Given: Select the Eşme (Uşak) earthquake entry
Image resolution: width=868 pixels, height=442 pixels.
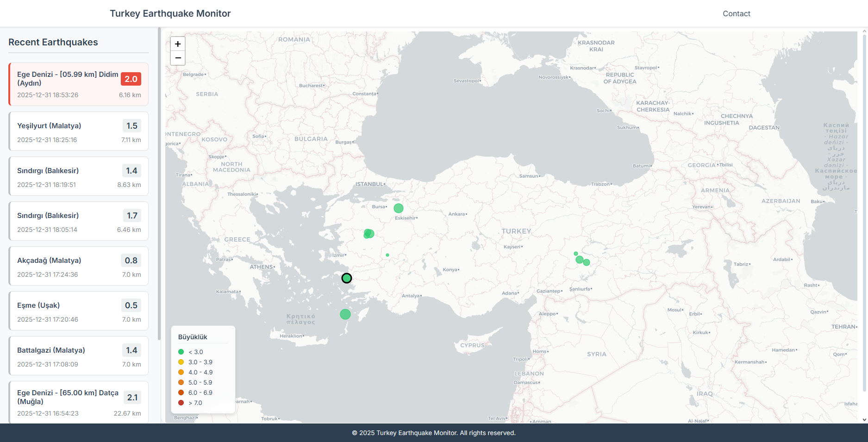Looking at the screenshot, I should pyautogui.click(x=78, y=311).
